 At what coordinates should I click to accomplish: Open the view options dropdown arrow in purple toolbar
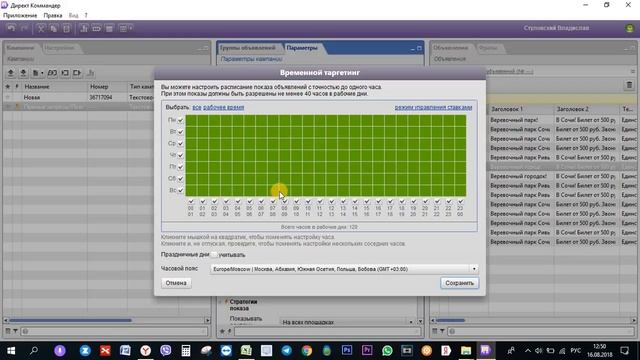pyautogui.click(x=131, y=29)
